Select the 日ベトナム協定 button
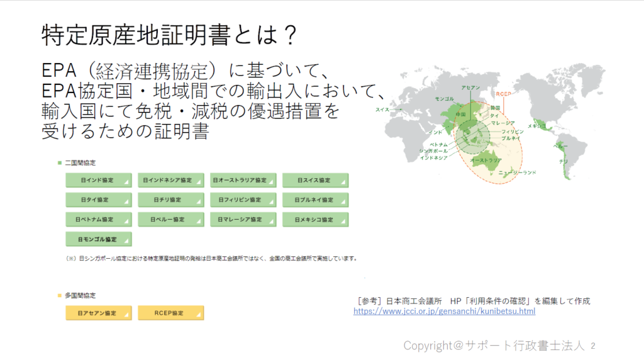The width and height of the screenshot is (644, 362). point(98,220)
